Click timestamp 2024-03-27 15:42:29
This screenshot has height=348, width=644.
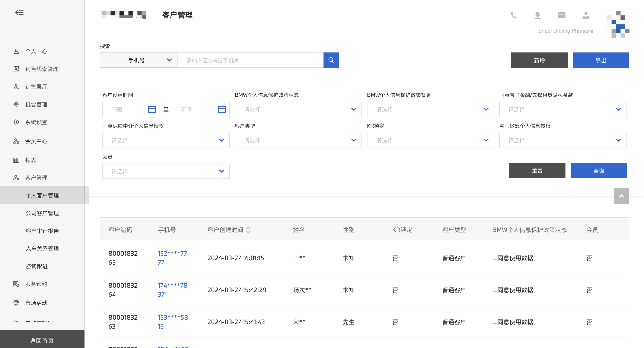click(x=237, y=290)
